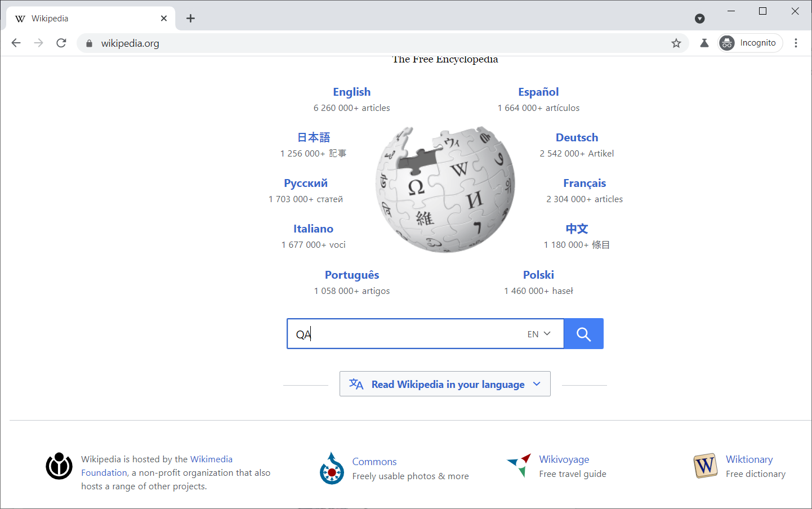Click the browser back arrow

16,43
